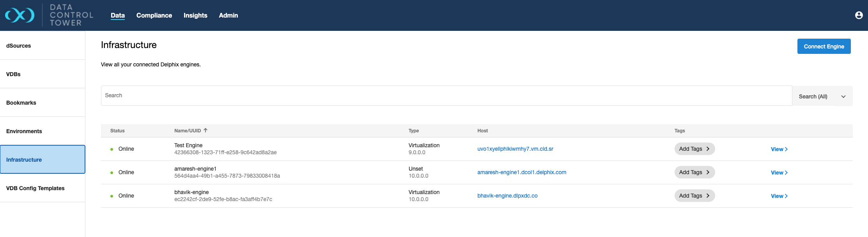
Task: Open the amaresh-engine1.dcol1.delphix.com host link
Action: (x=521, y=172)
